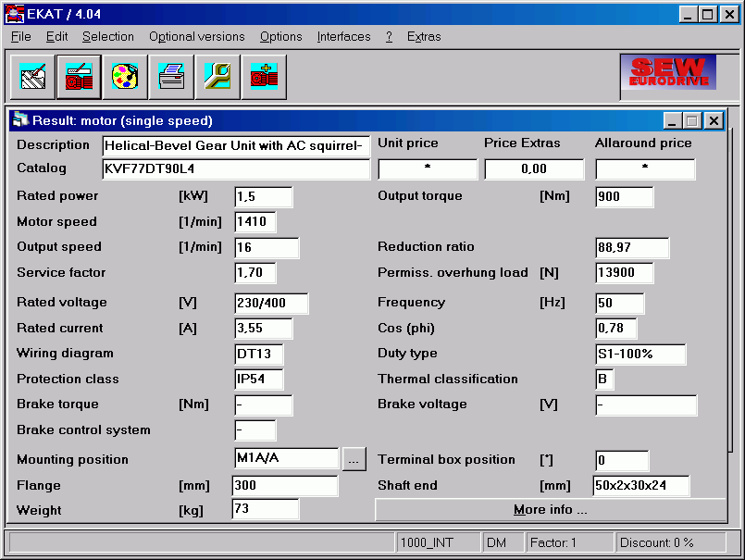745x560 pixels.
Task: Click the 1000_INT status bar entry
Action: (x=438, y=542)
